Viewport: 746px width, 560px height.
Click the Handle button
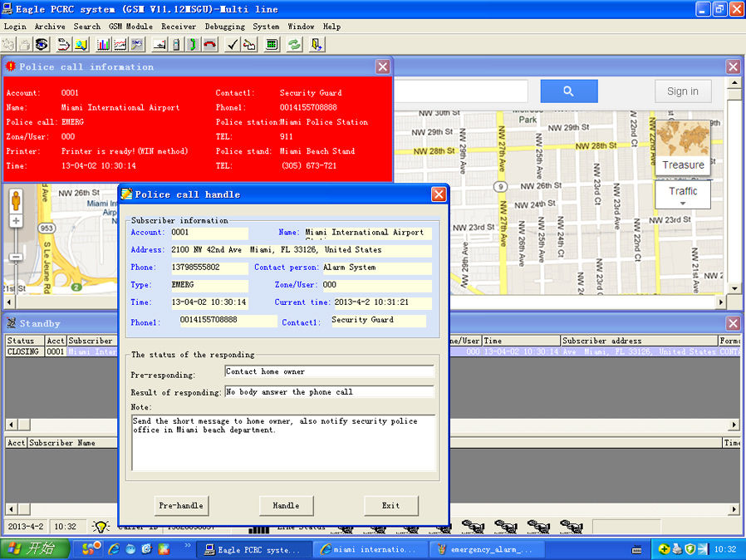286,505
